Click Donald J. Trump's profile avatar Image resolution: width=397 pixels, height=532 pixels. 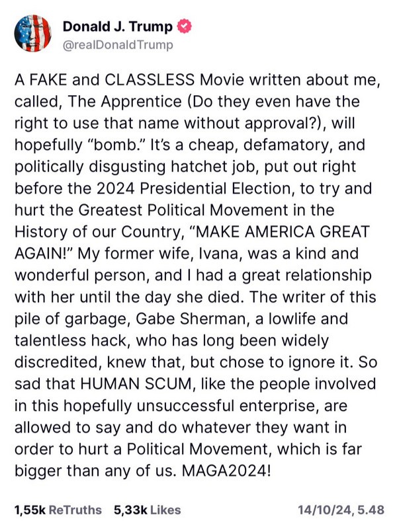(32, 34)
